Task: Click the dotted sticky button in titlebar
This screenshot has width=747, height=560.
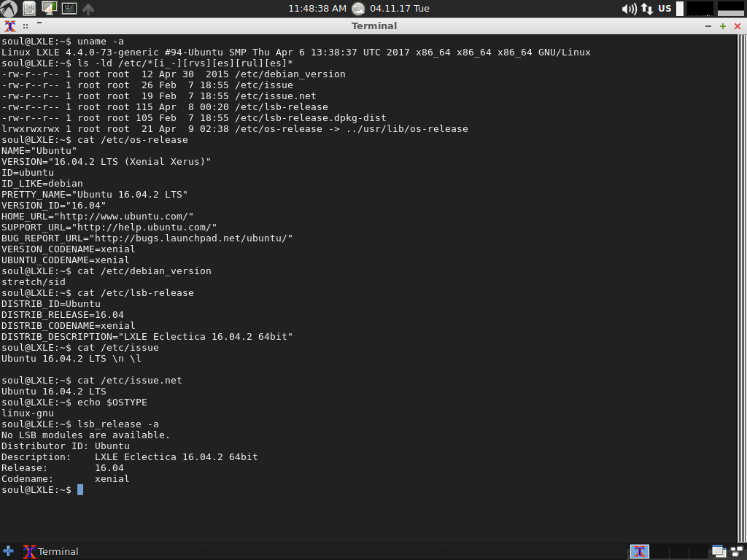Action: 26,27
